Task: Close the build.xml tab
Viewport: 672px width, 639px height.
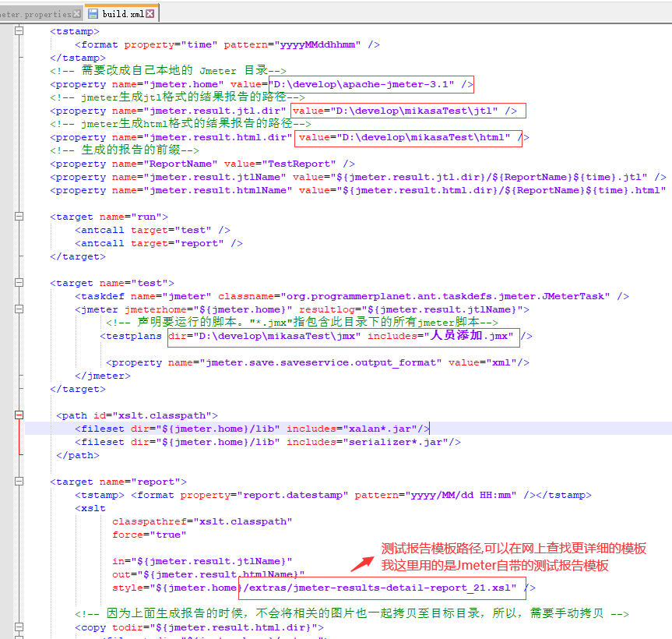Action: click(x=150, y=14)
